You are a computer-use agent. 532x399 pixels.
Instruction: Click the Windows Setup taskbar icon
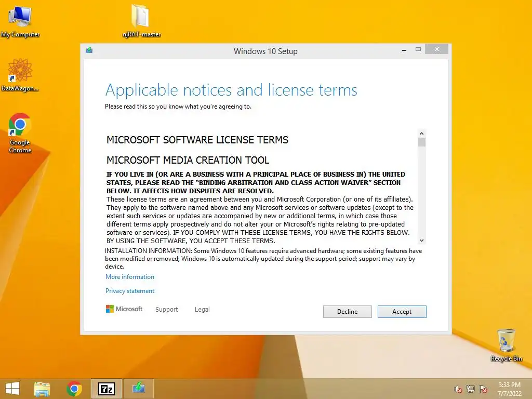click(138, 389)
